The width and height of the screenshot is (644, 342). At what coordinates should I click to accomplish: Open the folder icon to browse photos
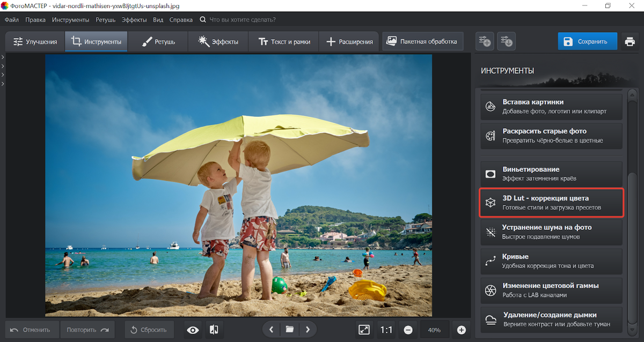pyautogui.click(x=290, y=330)
